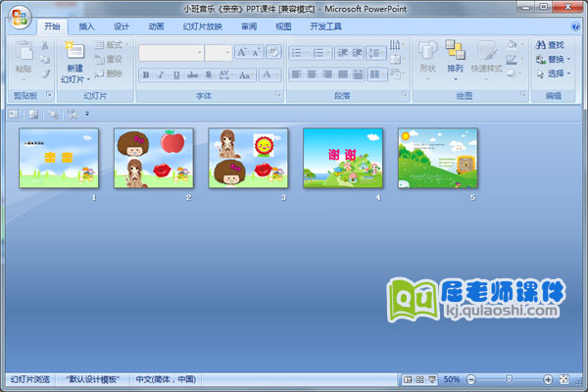Open the font size combo box
The image size is (588, 392).
[219, 53]
